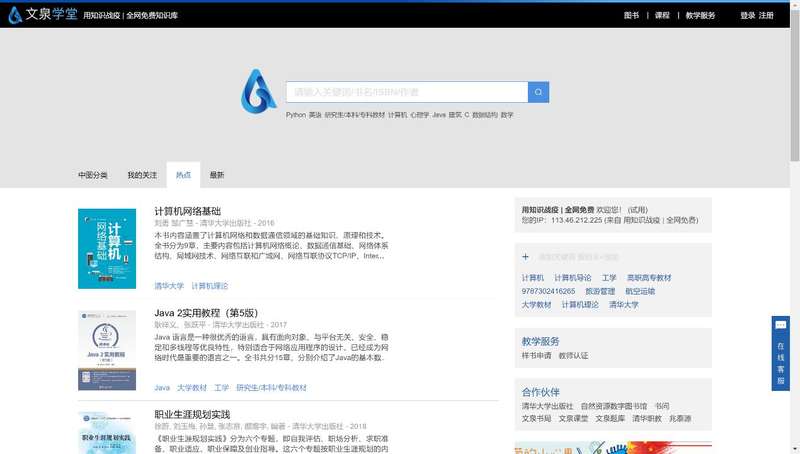This screenshot has height=454, width=800.
Task: Click the 注册 register link
Action: (766, 16)
